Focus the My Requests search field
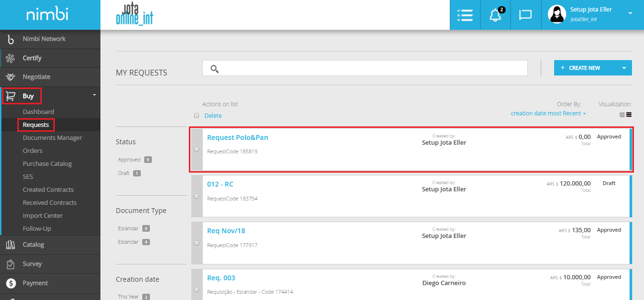The image size is (644, 300). [x=365, y=68]
